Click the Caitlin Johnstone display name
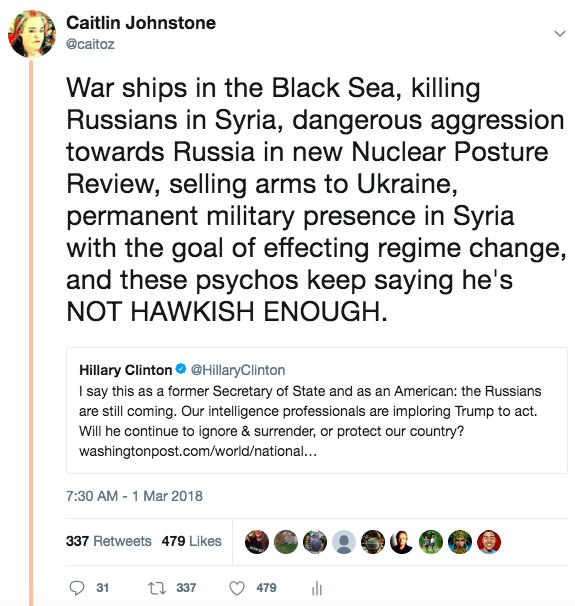Screen dimensions: 575x606 point(141,23)
